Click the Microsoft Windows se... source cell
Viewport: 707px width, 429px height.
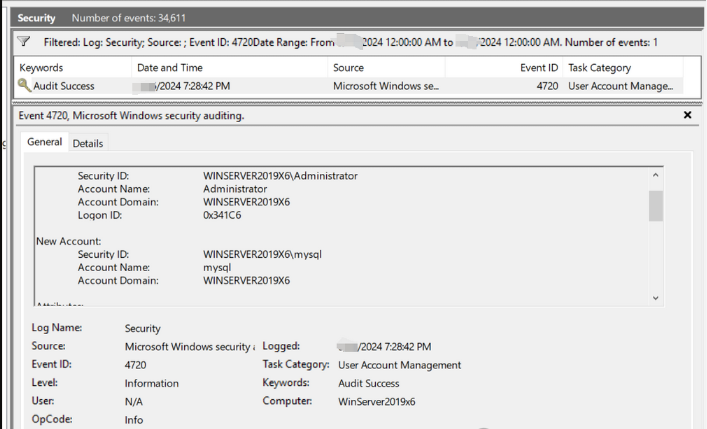tap(386, 86)
